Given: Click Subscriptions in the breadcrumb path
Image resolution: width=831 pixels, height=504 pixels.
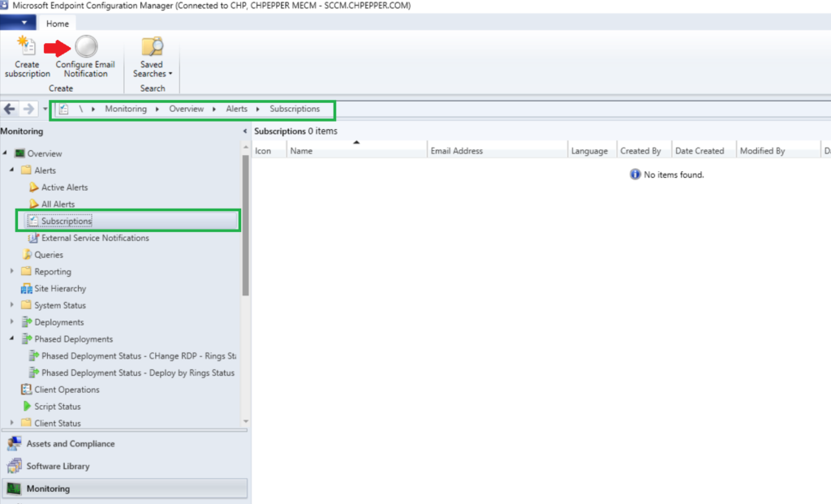Looking at the screenshot, I should pos(295,109).
